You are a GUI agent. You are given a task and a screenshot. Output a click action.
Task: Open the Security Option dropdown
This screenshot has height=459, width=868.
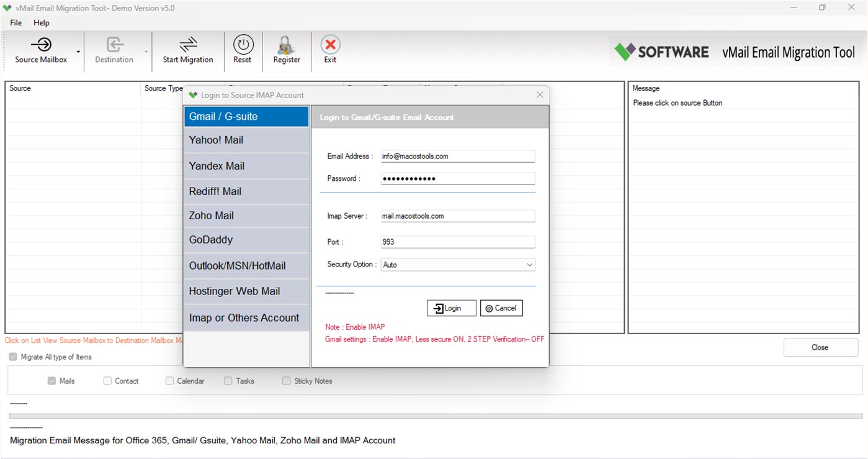point(529,264)
